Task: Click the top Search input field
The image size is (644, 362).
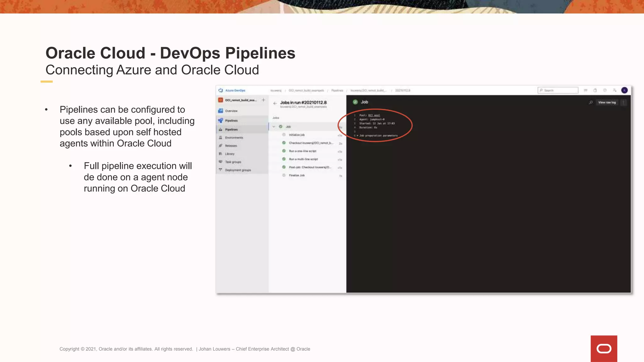Action: (x=558, y=90)
